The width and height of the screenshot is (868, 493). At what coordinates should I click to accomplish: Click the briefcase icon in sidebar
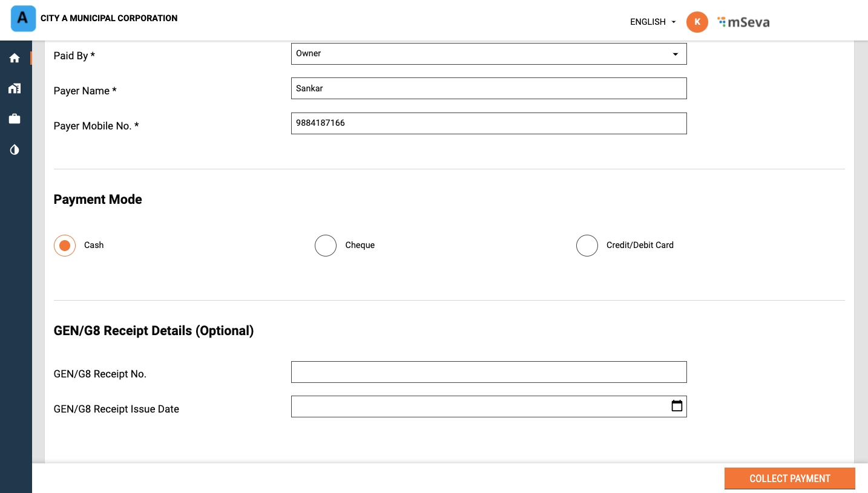(x=15, y=119)
